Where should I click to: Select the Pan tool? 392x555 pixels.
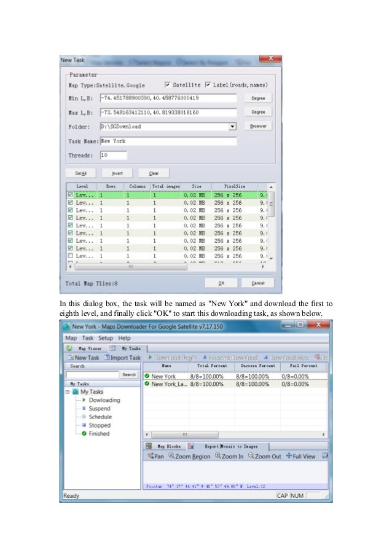click(x=155, y=456)
